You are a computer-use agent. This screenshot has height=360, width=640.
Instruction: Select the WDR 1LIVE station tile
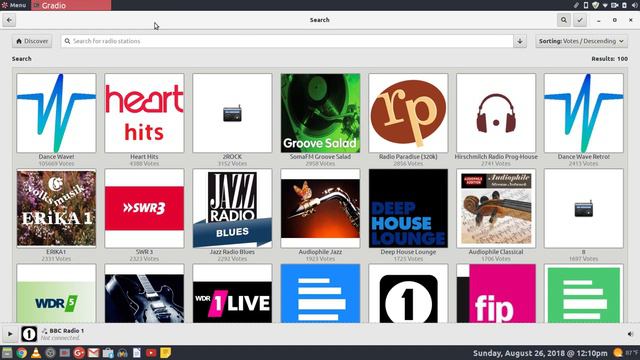coord(232,293)
